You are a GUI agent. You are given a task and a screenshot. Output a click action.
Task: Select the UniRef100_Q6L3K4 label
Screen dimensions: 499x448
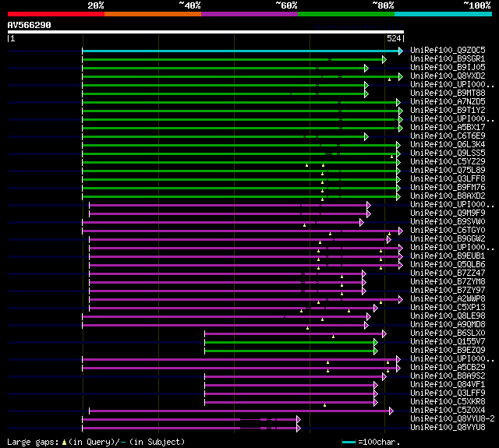(448, 145)
